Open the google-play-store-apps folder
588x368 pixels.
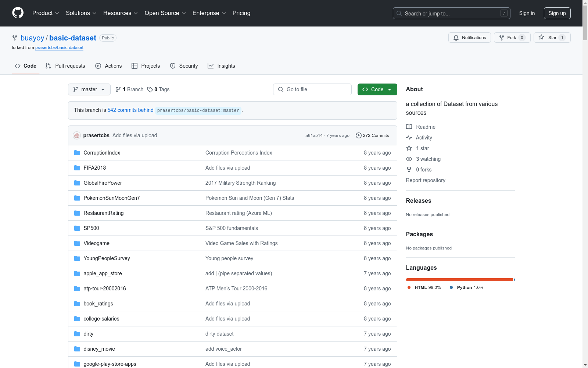click(110, 364)
